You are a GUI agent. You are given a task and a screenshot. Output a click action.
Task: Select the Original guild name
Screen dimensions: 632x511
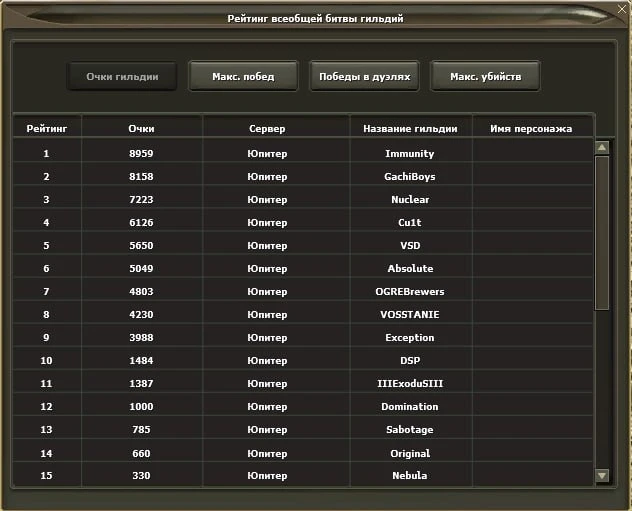tap(410, 454)
